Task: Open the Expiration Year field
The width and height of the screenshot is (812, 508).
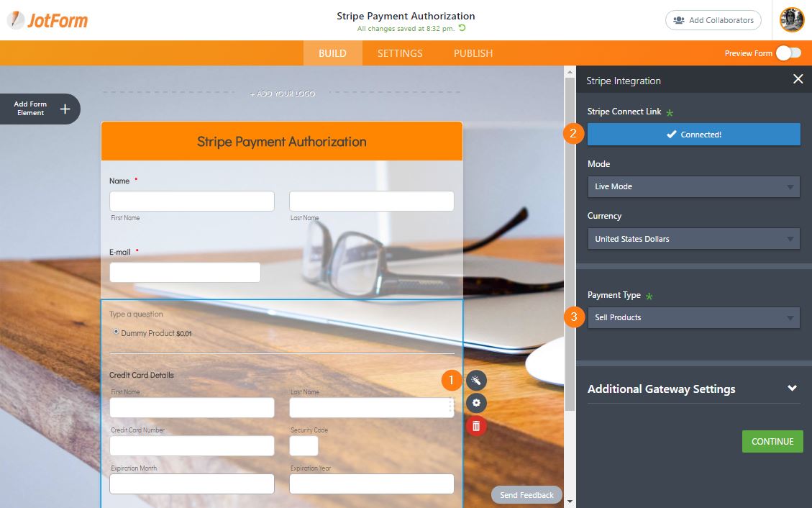Action: (371, 484)
